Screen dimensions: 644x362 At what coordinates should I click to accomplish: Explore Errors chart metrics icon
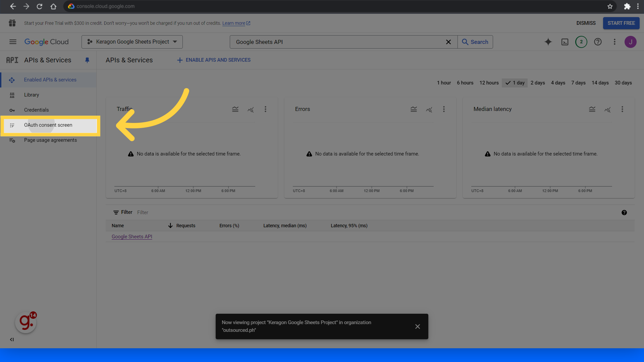[x=429, y=109]
